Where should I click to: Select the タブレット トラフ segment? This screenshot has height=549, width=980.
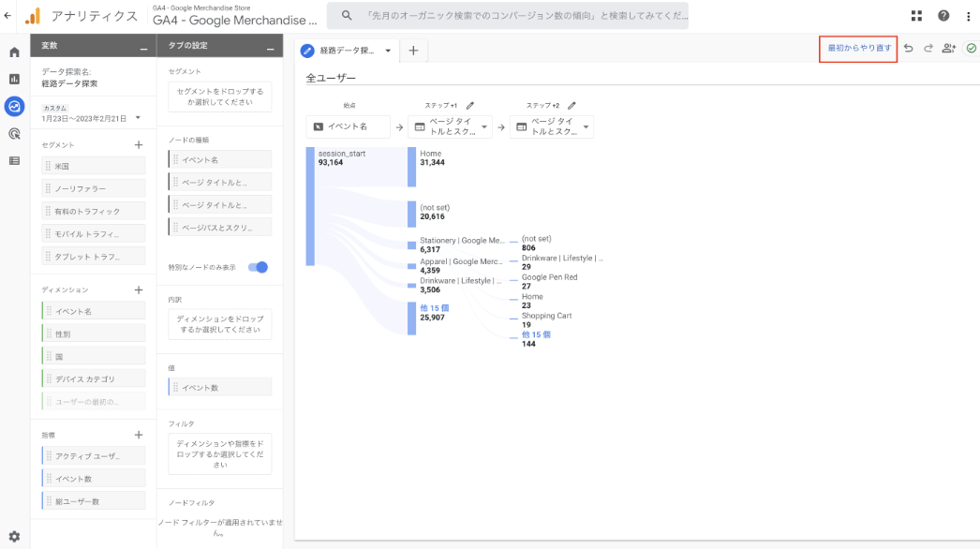point(94,257)
